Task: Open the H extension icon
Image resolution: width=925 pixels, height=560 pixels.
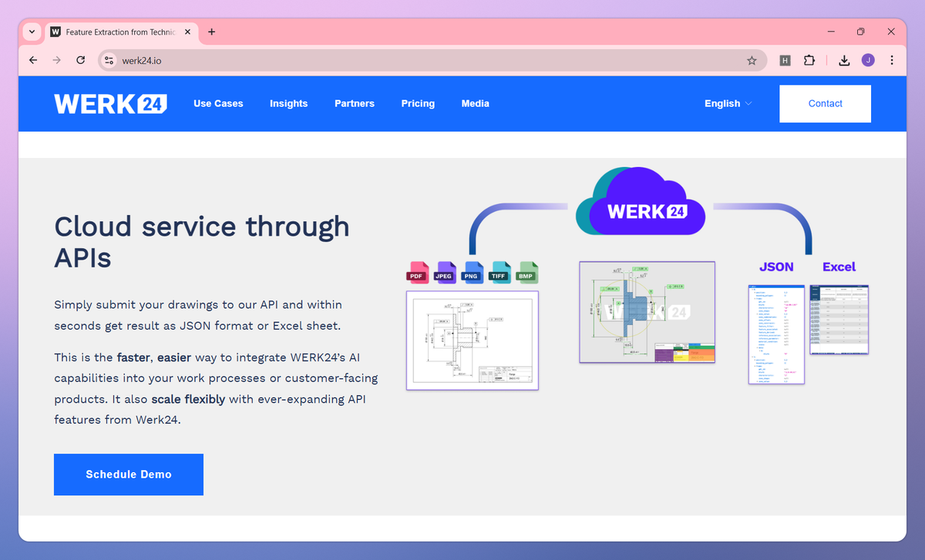Action: tap(785, 60)
